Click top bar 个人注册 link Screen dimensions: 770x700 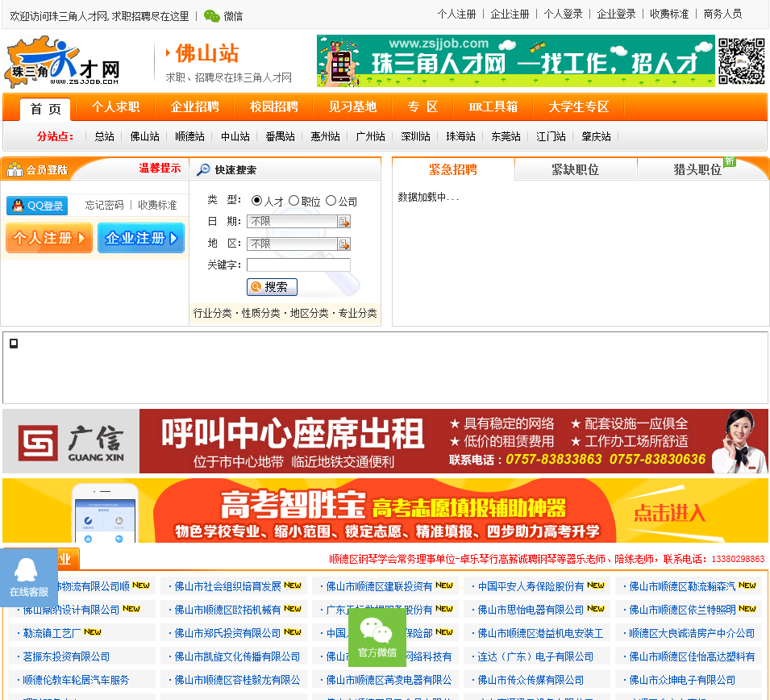click(x=456, y=15)
